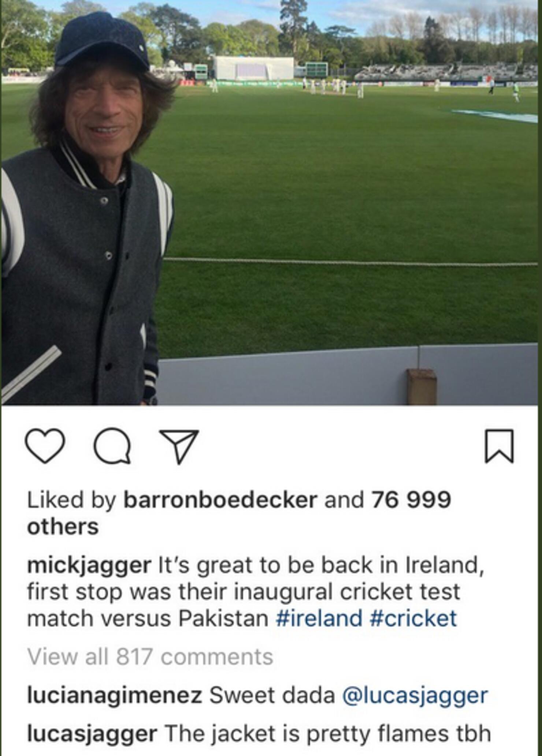Open the #ireland hashtag
Image resolution: width=542 pixels, height=756 pixels.
coord(319,618)
